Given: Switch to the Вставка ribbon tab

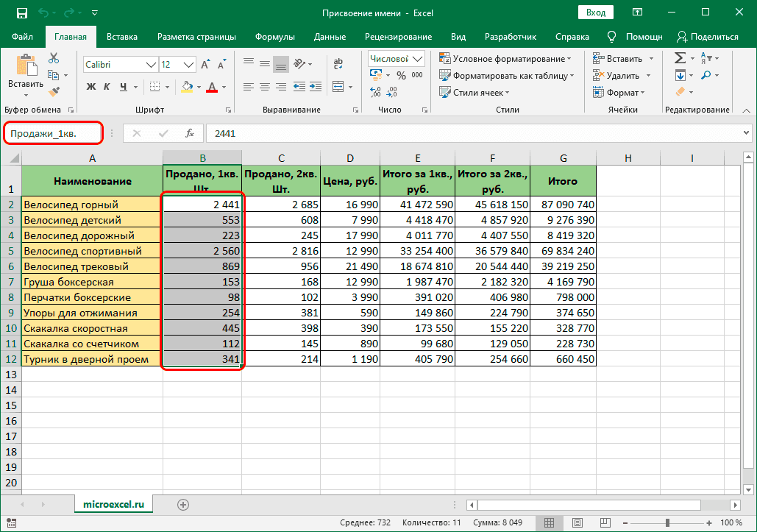Looking at the screenshot, I should pyautogui.click(x=122, y=37).
